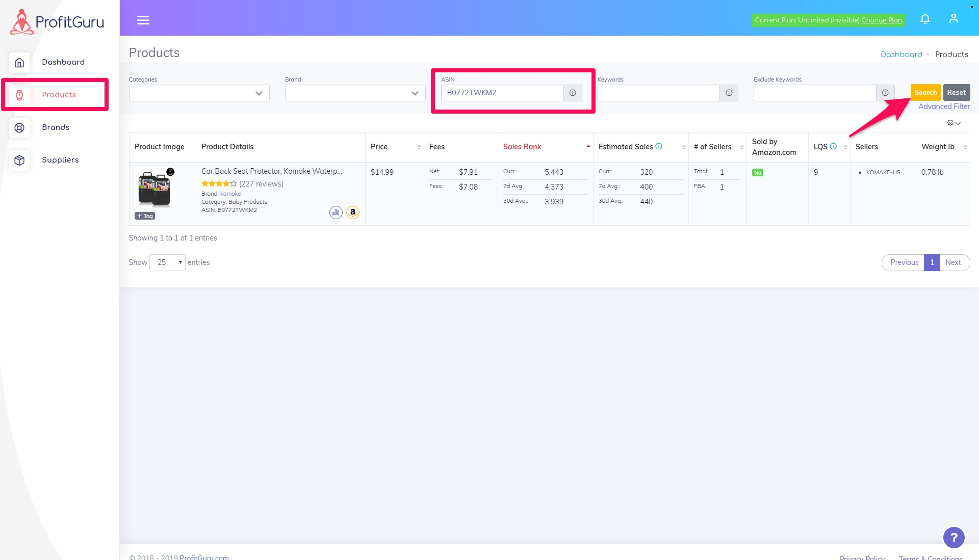
Task: Click the komake brand link
Action: click(x=230, y=194)
